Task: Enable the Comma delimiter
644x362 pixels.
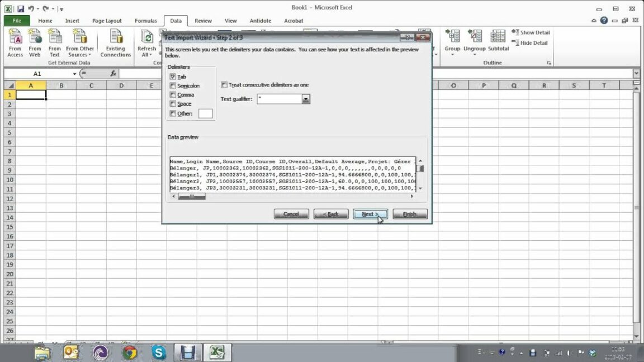Action: click(x=173, y=94)
